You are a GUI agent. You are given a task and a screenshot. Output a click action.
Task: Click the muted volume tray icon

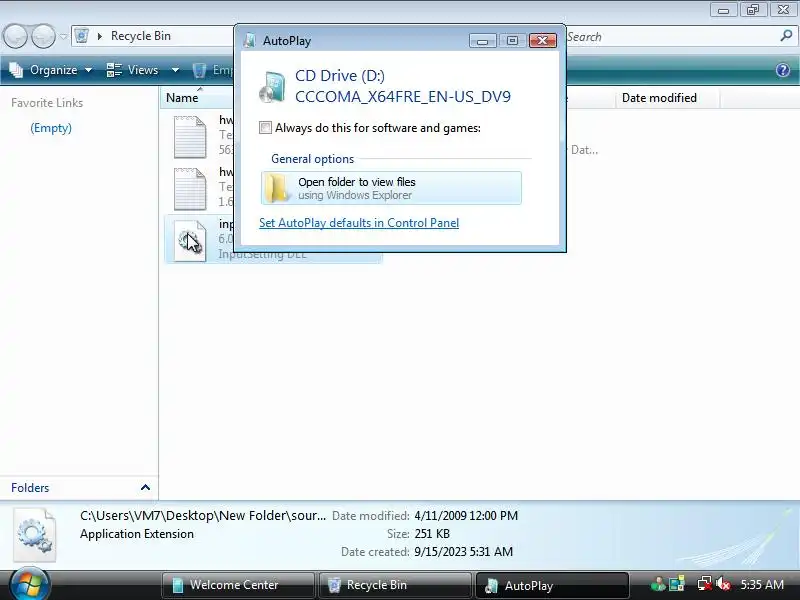[x=722, y=584]
